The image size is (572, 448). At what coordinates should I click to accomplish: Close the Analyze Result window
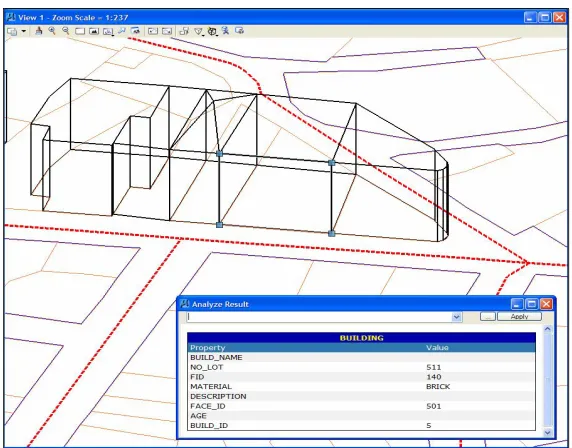[x=546, y=304]
